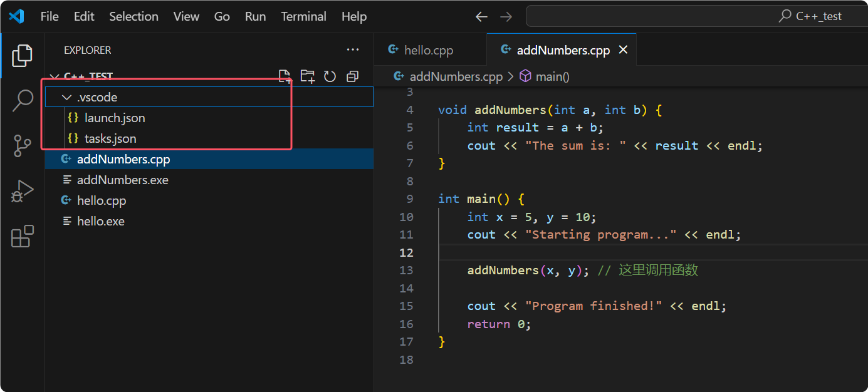Click "return 0;" on line 16
This screenshot has width=868, height=392.
pyautogui.click(x=499, y=324)
